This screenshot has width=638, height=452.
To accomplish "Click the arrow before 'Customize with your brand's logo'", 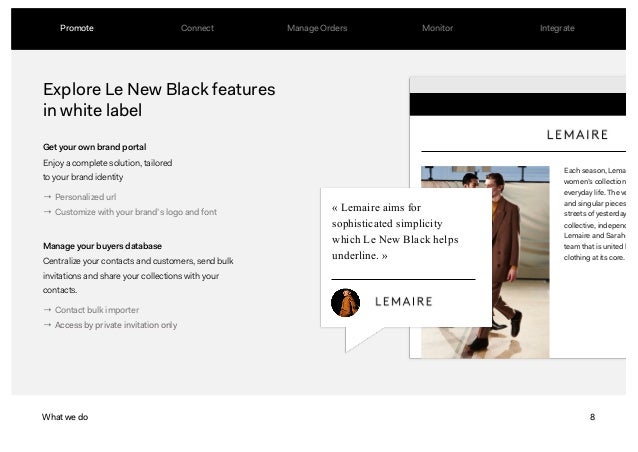I will (x=47, y=212).
